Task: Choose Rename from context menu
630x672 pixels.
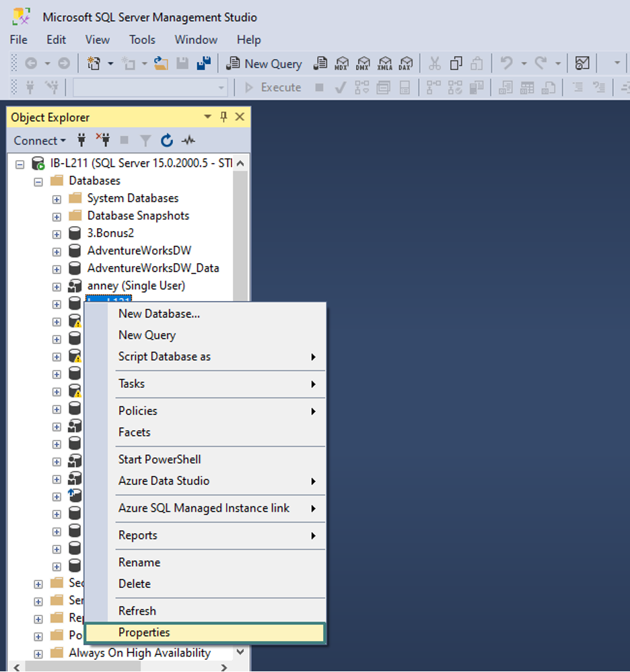Action: (205, 562)
